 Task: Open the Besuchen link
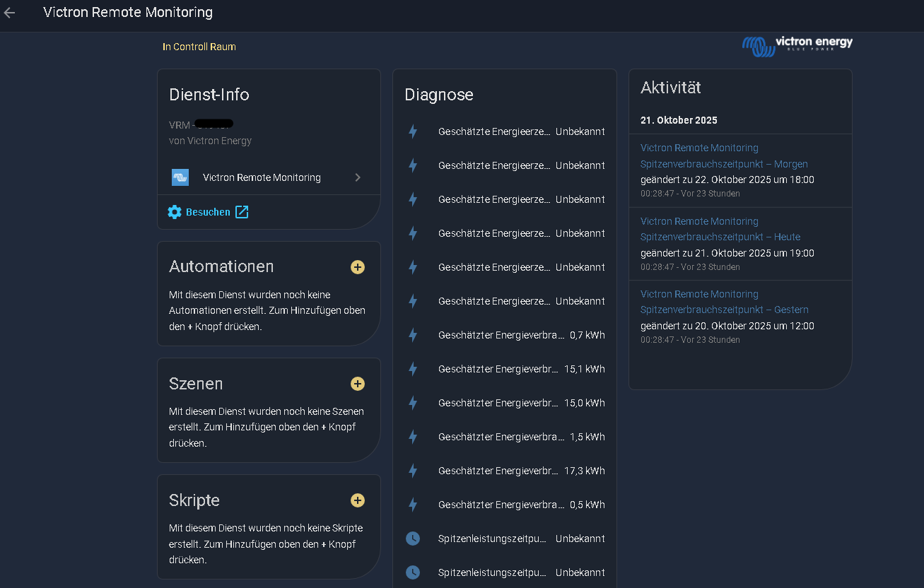[208, 212]
